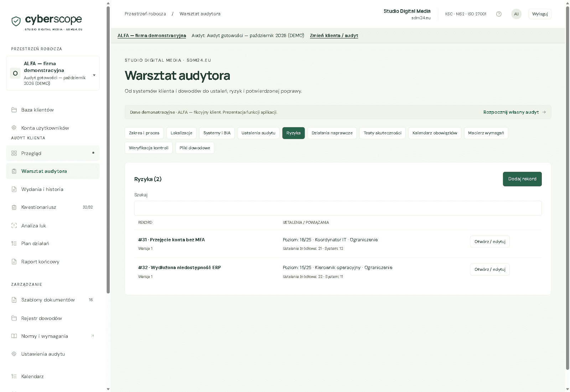The height and width of the screenshot is (392, 570).
Task: Click the Raport końcowy file icon
Action: point(14,262)
